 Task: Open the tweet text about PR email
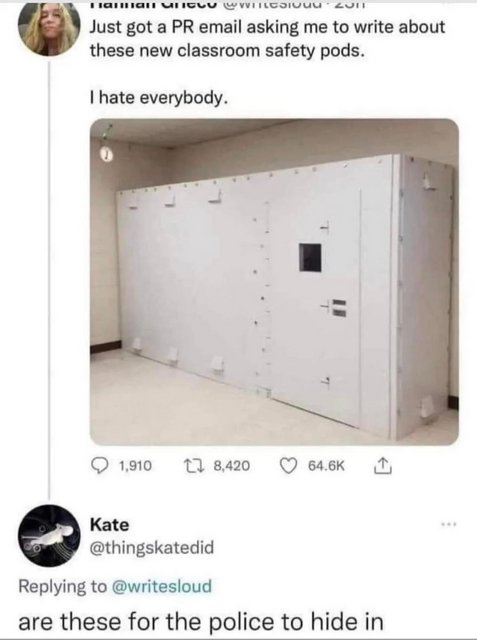click(x=267, y=39)
